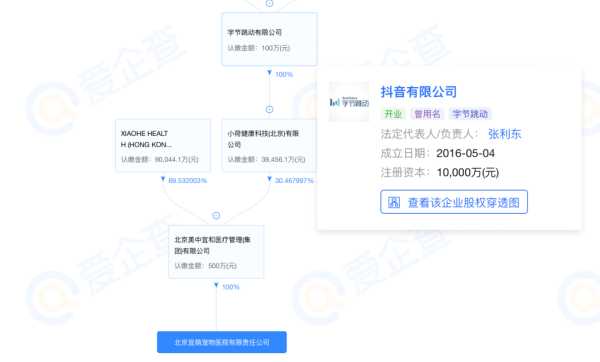Select 小荷健康科技(北京)有限公司 node

pos(269,145)
